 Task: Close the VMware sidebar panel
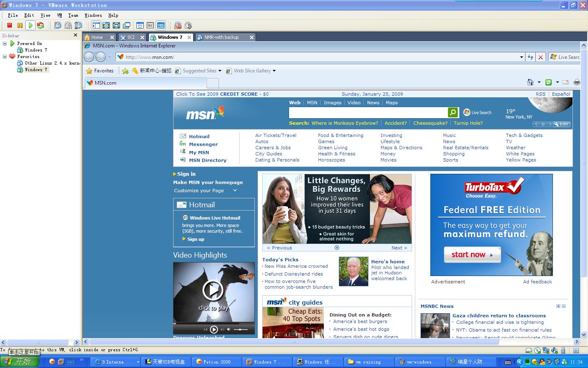pyautogui.click(x=76, y=35)
